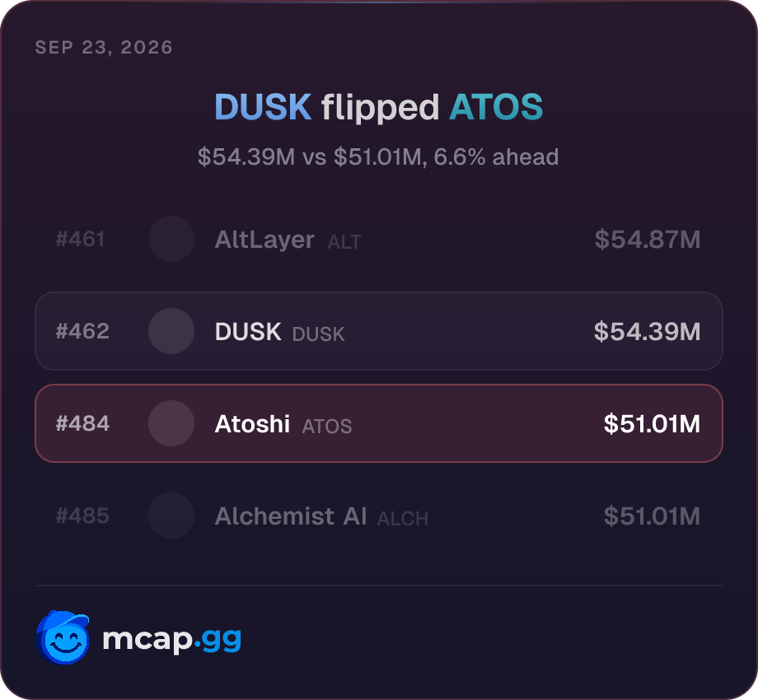The height and width of the screenshot is (700, 758).
Task: Click the Sep 23, 2026 date label
Action: (x=104, y=47)
